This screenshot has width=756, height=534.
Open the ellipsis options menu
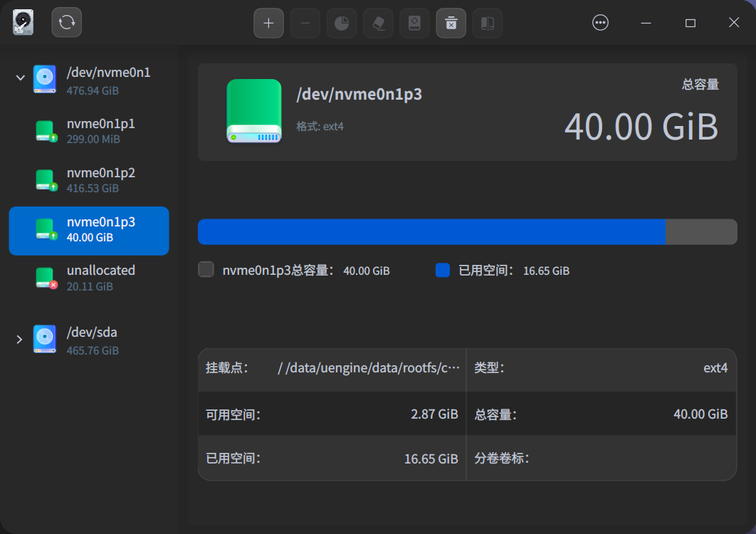pyautogui.click(x=600, y=22)
